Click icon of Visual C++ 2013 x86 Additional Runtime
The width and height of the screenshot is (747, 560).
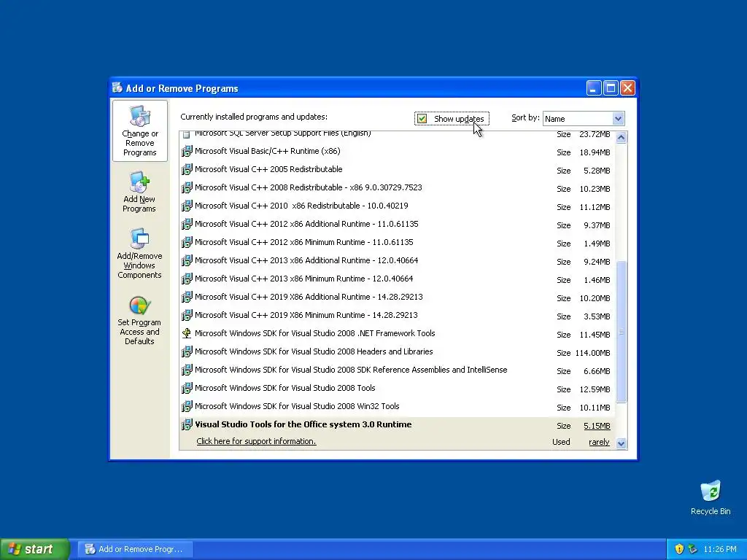pyautogui.click(x=187, y=260)
